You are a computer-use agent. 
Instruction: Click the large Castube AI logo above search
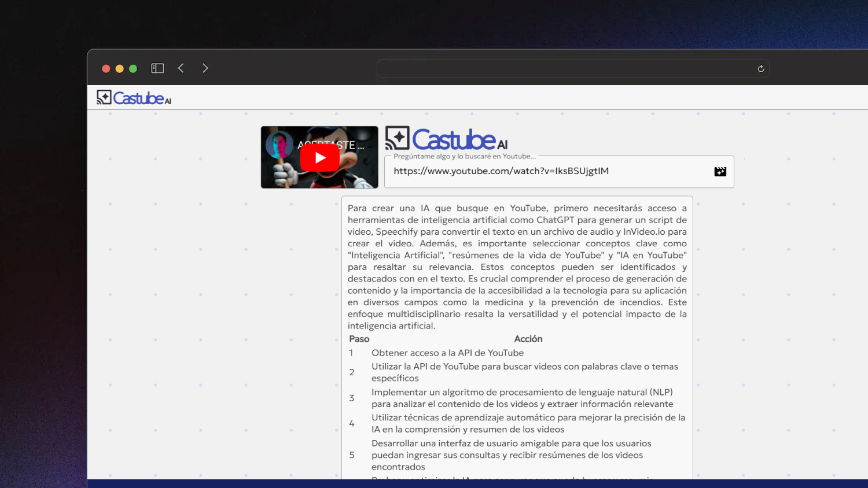click(x=446, y=139)
